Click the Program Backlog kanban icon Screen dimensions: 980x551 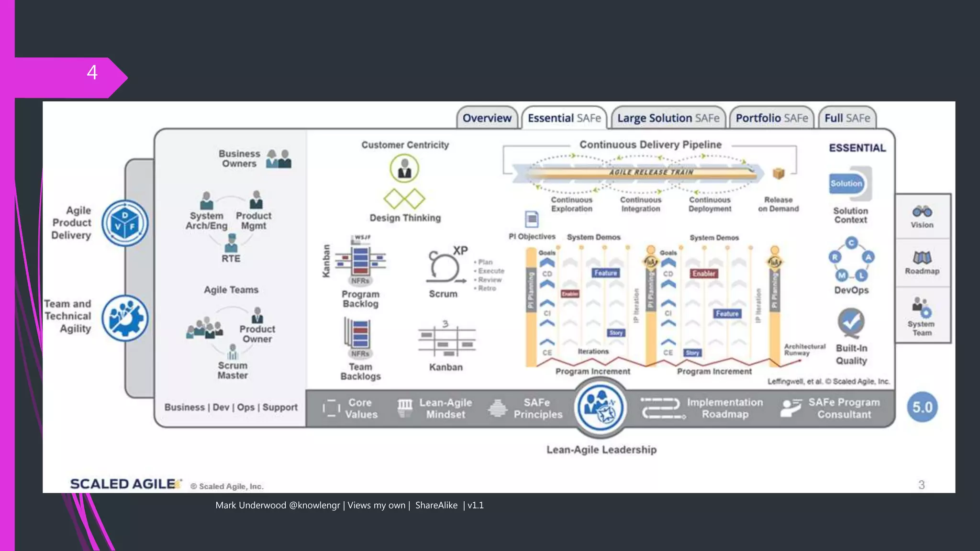[x=360, y=261]
